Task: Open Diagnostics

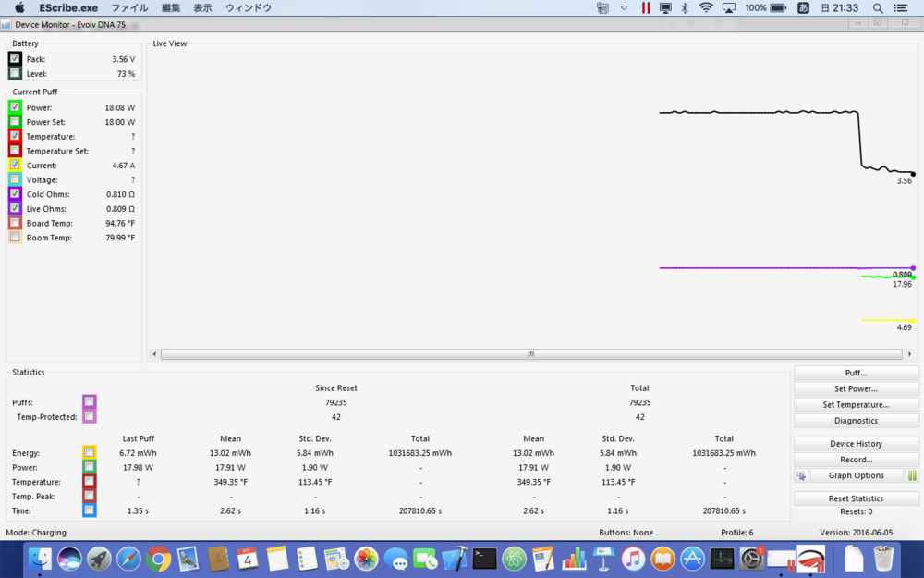Action: click(857, 421)
